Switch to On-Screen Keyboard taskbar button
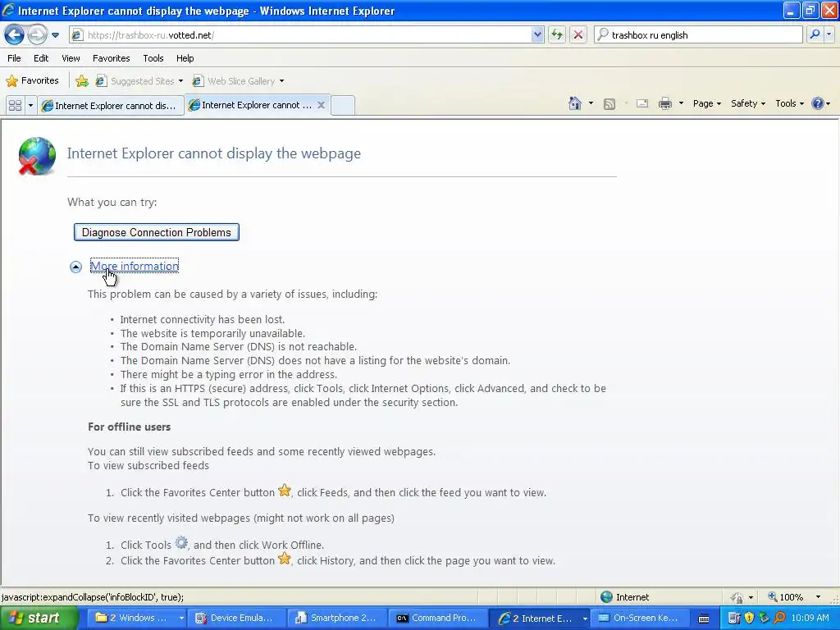Image resolution: width=840 pixels, height=630 pixels. 639,619
